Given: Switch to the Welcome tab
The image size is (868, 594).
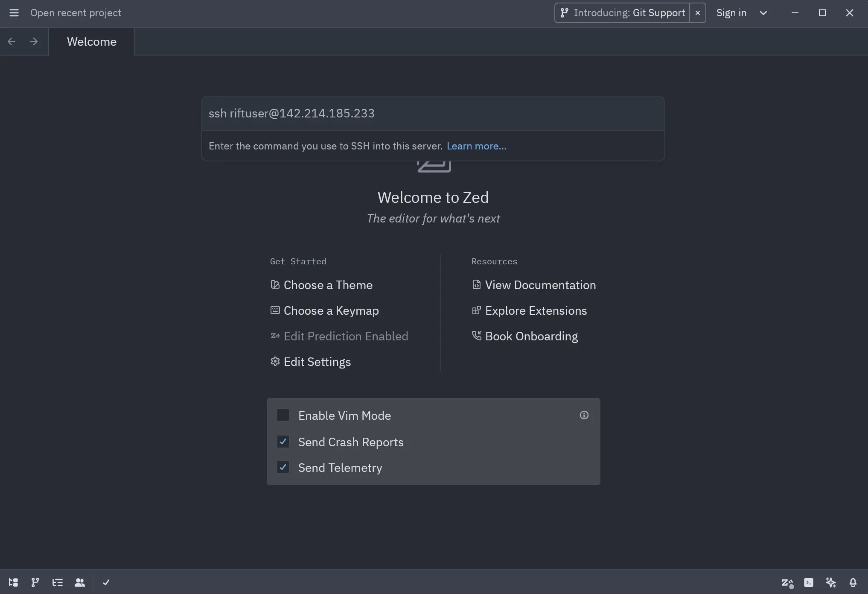Looking at the screenshot, I should pyautogui.click(x=91, y=41).
